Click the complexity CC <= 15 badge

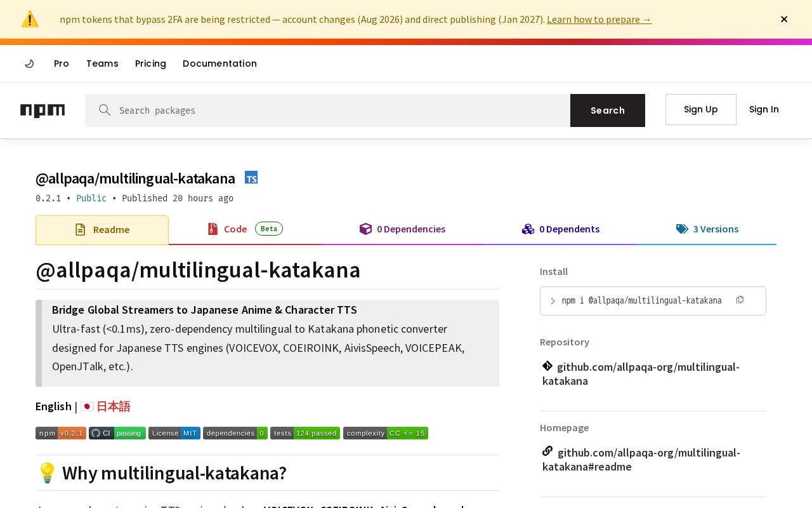pyautogui.click(x=386, y=433)
